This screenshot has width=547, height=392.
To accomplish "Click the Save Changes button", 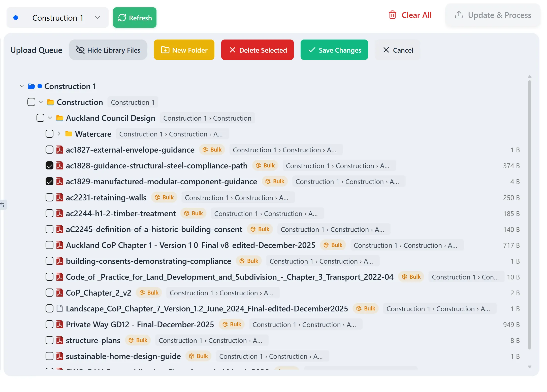I will coord(334,50).
